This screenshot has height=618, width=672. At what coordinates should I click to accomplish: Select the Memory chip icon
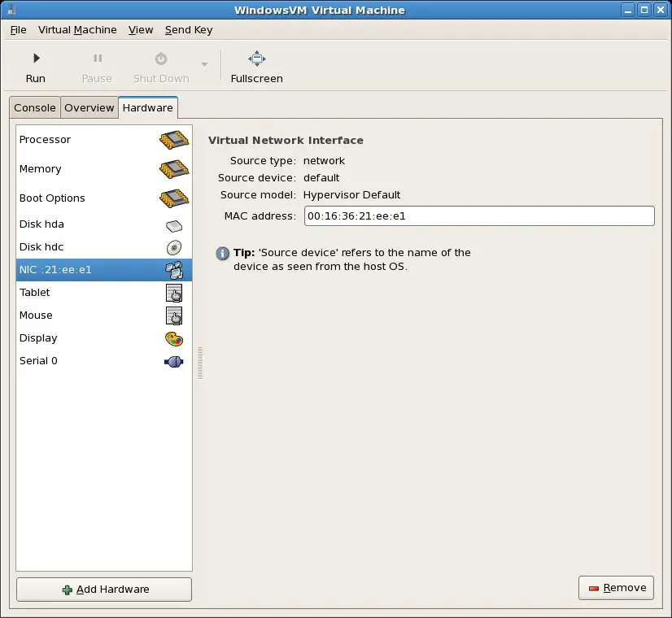173,168
